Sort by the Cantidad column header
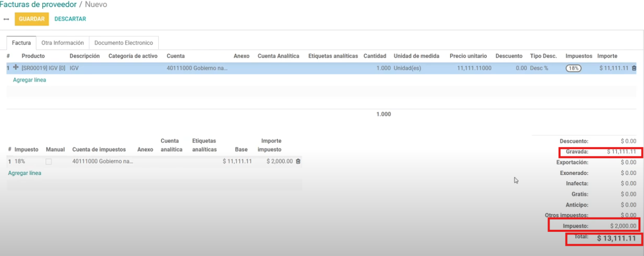This screenshot has height=256, width=644. tap(375, 56)
